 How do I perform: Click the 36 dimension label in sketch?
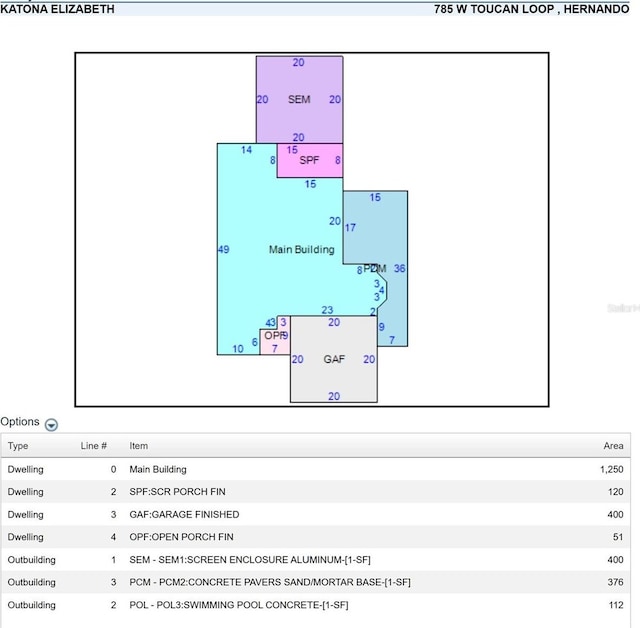[x=400, y=269]
